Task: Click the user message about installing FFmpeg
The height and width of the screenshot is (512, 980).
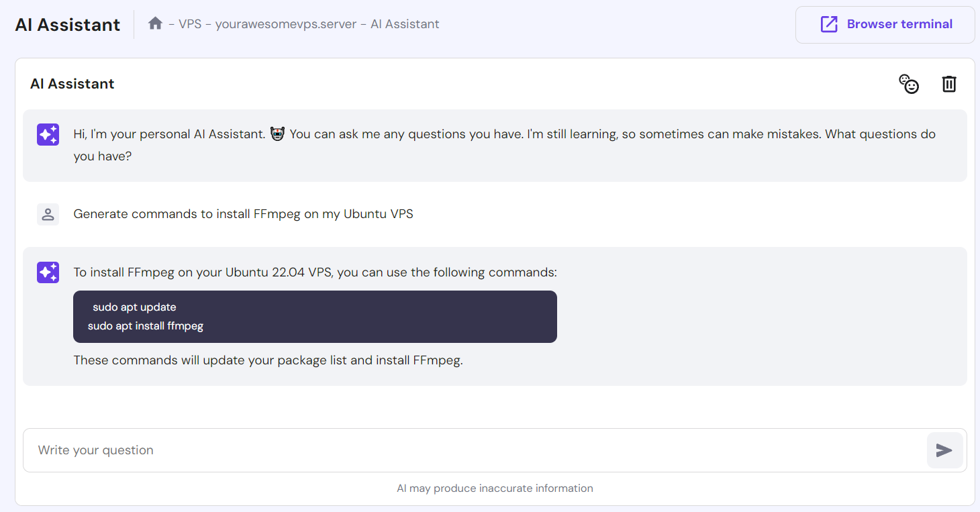Action: point(243,215)
